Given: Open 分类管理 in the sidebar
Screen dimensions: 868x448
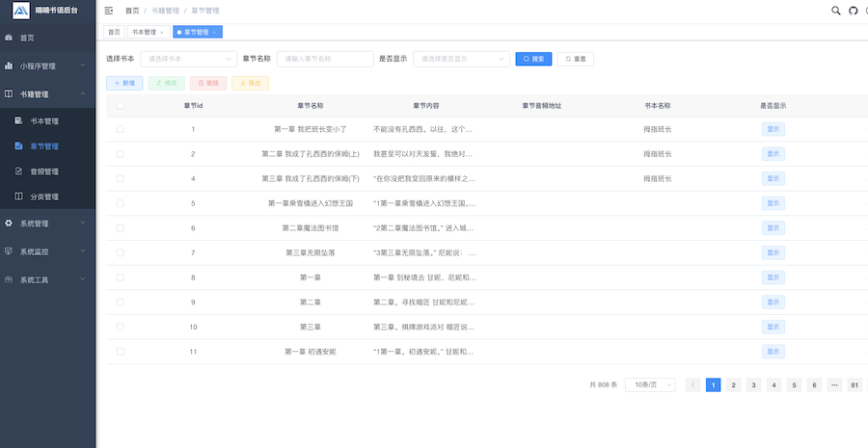Looking at the screenshot, I should coord(44,197).
